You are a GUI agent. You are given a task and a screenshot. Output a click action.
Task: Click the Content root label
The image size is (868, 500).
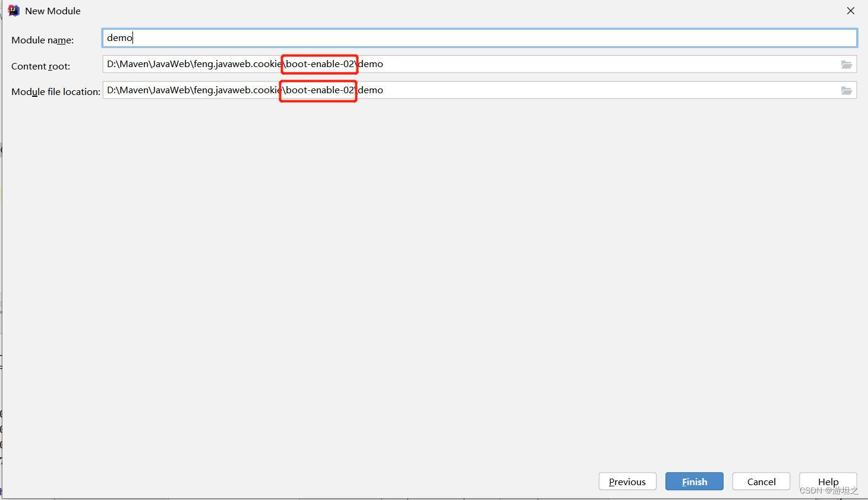(x=40, y=66)
